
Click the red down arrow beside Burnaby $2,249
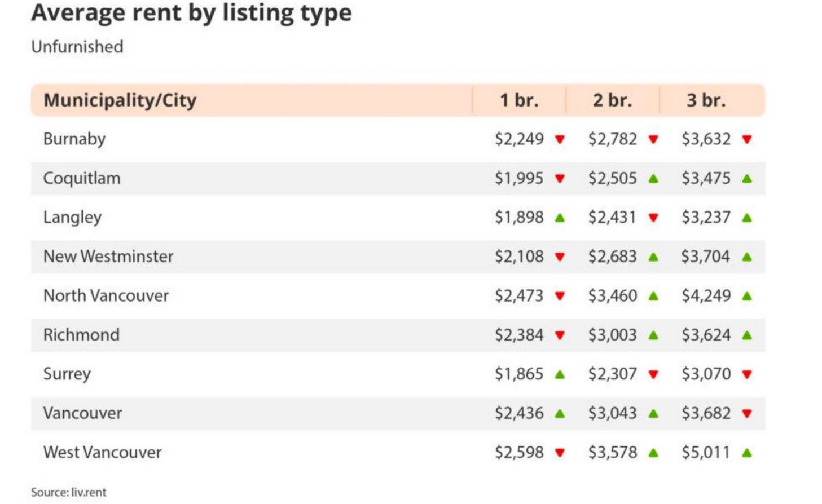click(x=560, y=139)
